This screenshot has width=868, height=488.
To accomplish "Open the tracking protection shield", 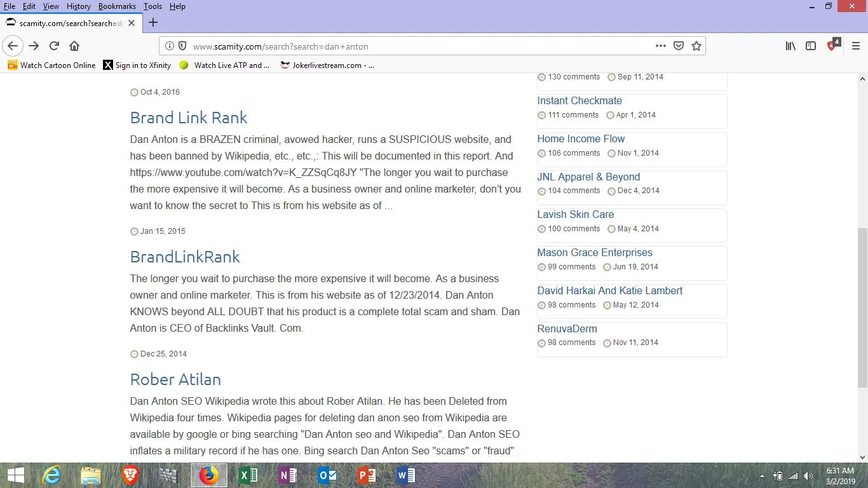I will click(182, 46).
